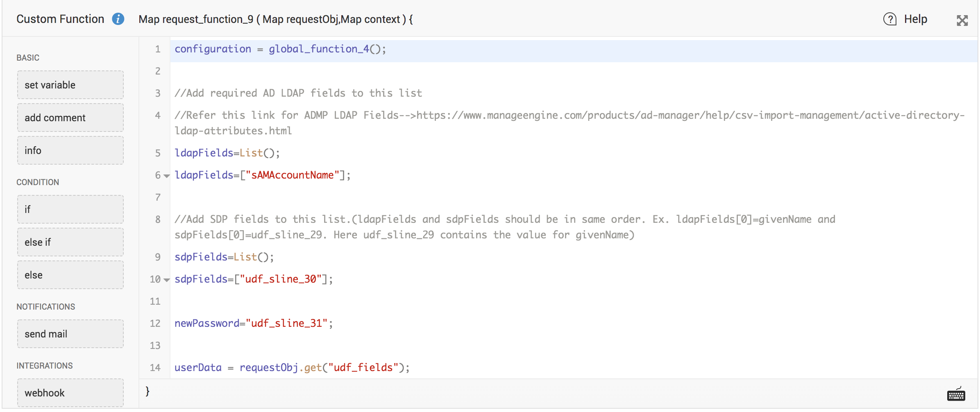Insert the set variable block
980x412 pixels.
(x=70, y=85)
